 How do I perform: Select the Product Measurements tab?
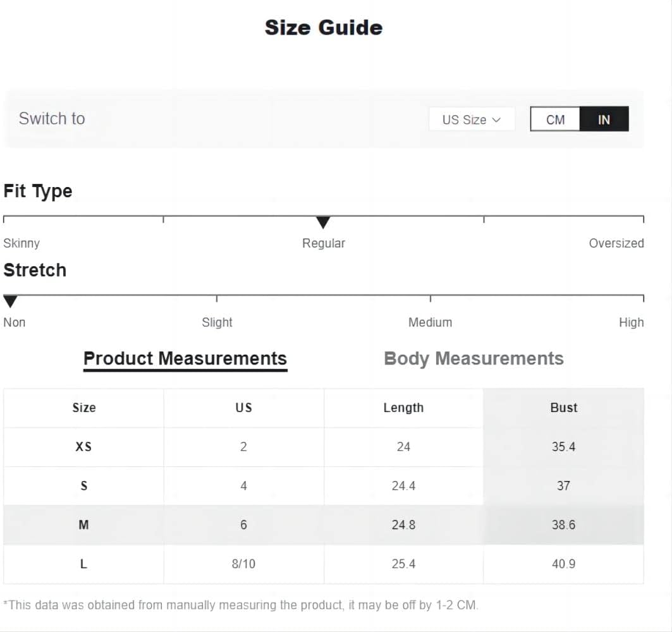tap(185, 358)
